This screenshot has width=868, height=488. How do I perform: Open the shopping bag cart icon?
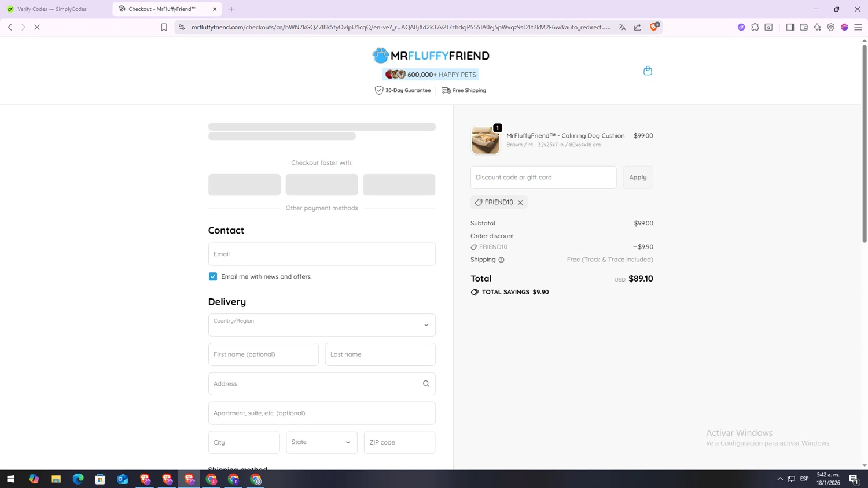click(648, 71)
